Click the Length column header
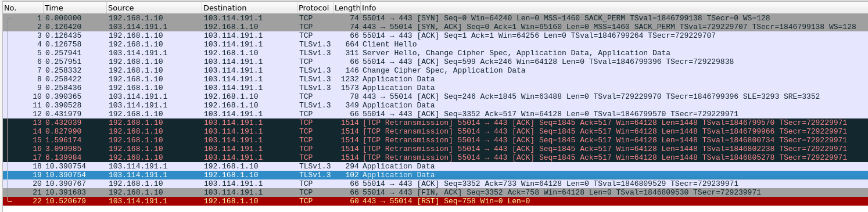Screen dimensions: 868x212 [x=347, y=8]
